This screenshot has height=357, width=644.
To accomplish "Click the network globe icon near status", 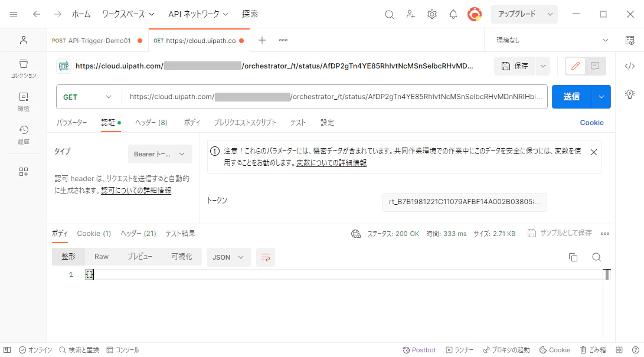I will [356, 234].
